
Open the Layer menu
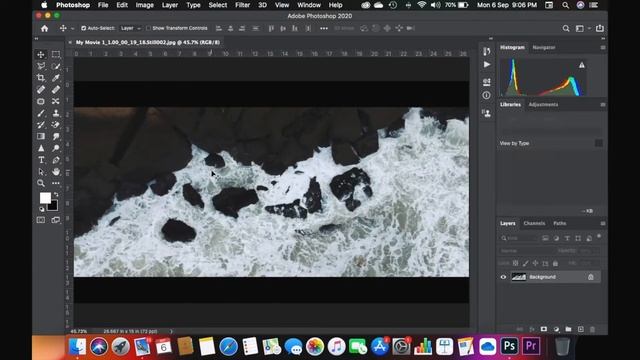[169, 5]
